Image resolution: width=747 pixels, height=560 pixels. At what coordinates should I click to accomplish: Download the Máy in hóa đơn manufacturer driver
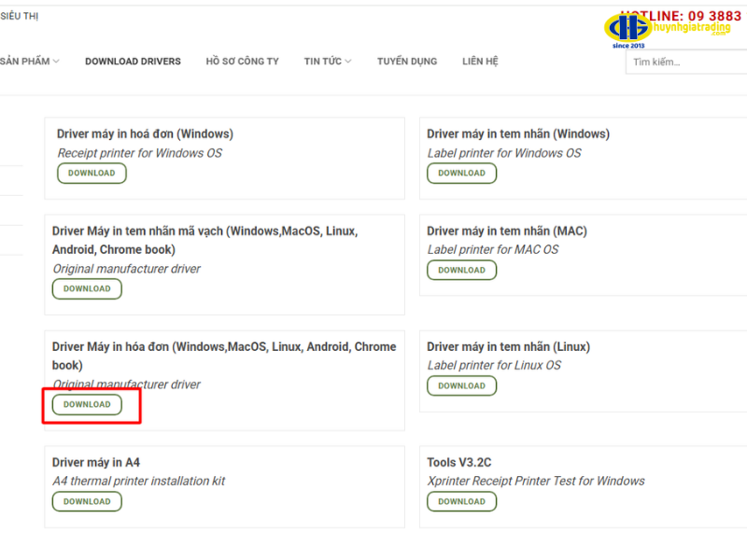pyautogui.click(x=87, y=404)
